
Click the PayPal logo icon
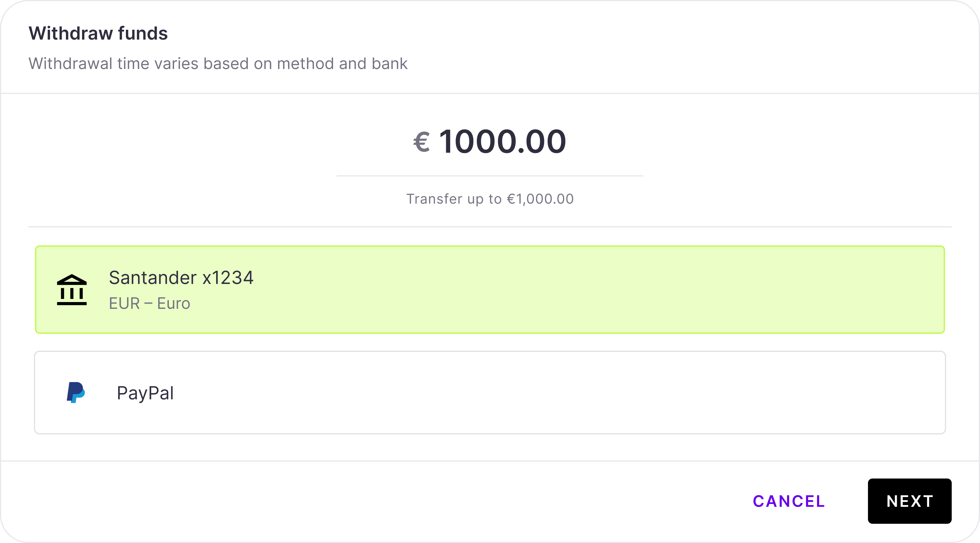pos(76,393)
